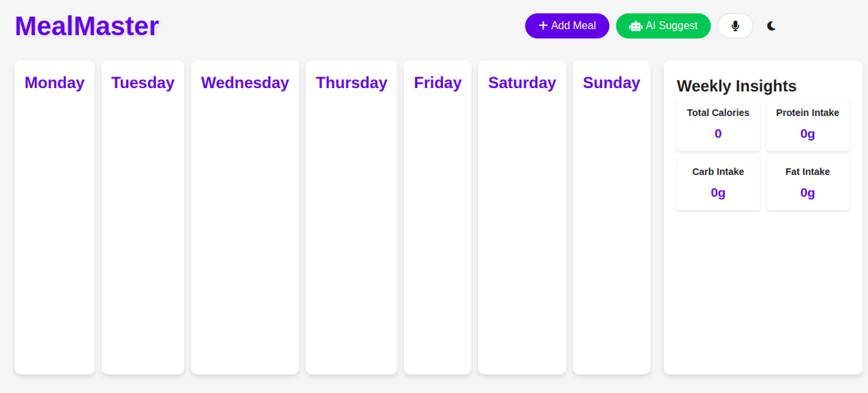Screen dimensions: 868x393
Task: Open the MealMaster logo title
Action: tap(87, 26)
